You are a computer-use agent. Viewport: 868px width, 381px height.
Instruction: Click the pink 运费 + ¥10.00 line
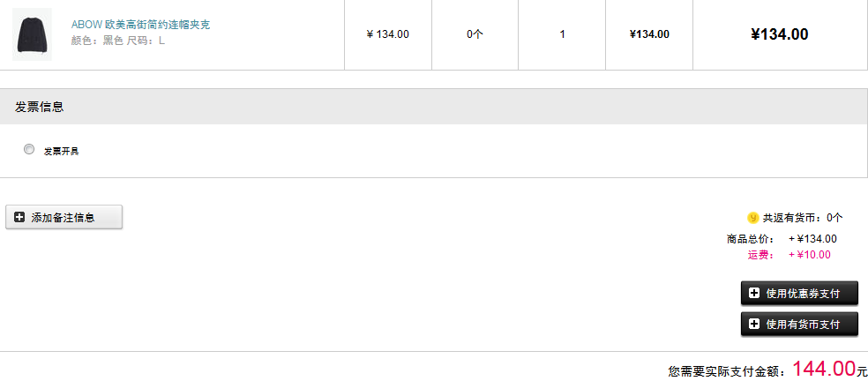pos(789,255)
